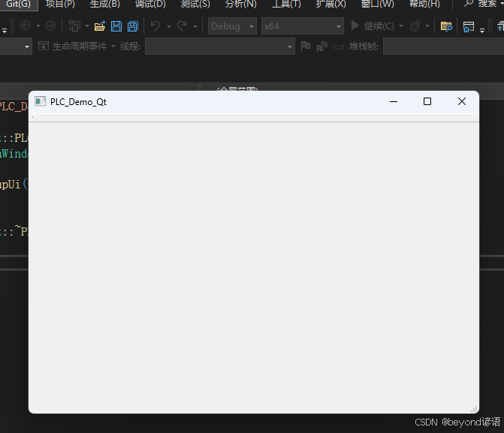The width and height of the screenshot is (504, 433).
Task: Save all files
Action: tap(132, 26)
